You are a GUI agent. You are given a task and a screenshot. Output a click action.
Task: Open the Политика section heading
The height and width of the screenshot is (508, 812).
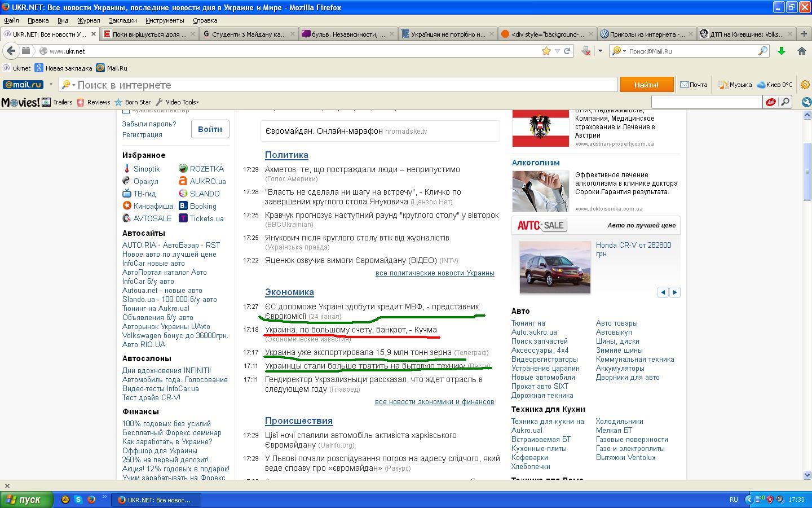pos(286,155)
